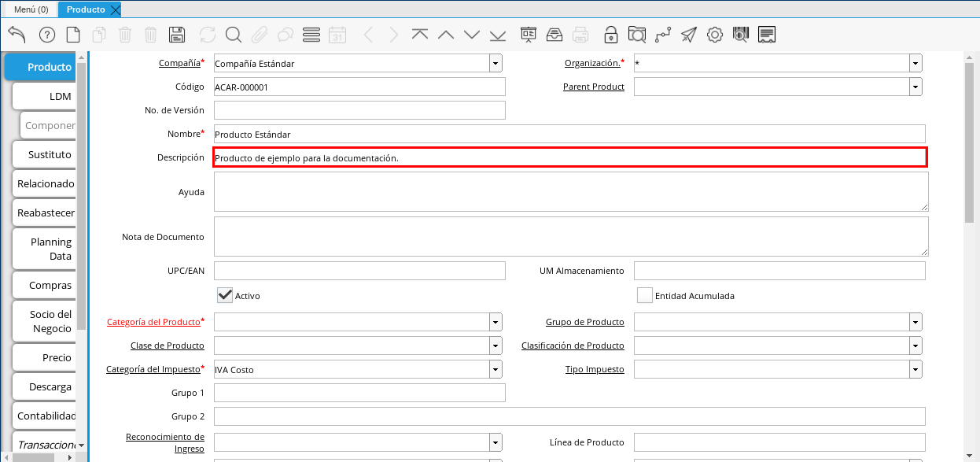Screen dimensions: 980x462
Task: Click the vertical scrollbar of the form
Action: tap(969, 142)
